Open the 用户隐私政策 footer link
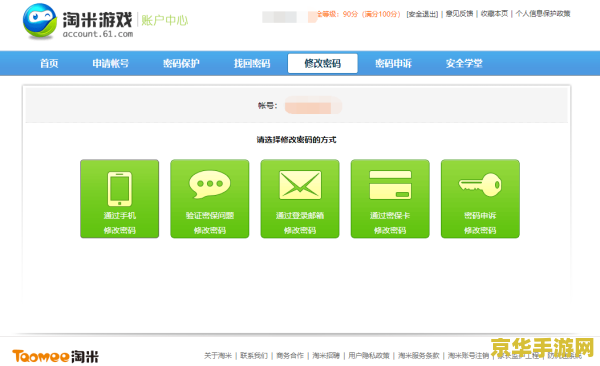 369,356
